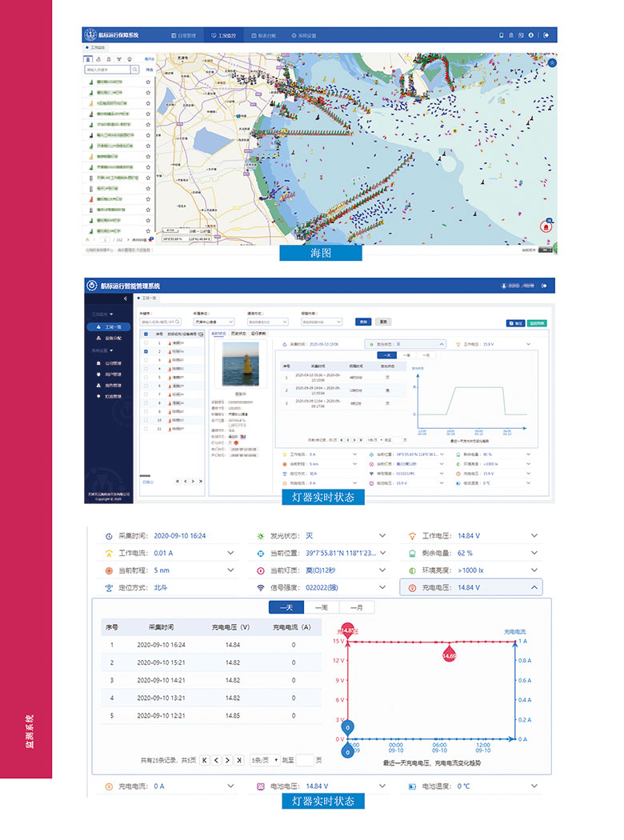Viewport: 624px width, 840px height.
Task: Click the search magnifier in the chart sidebar
Action: tap(135, 70)
